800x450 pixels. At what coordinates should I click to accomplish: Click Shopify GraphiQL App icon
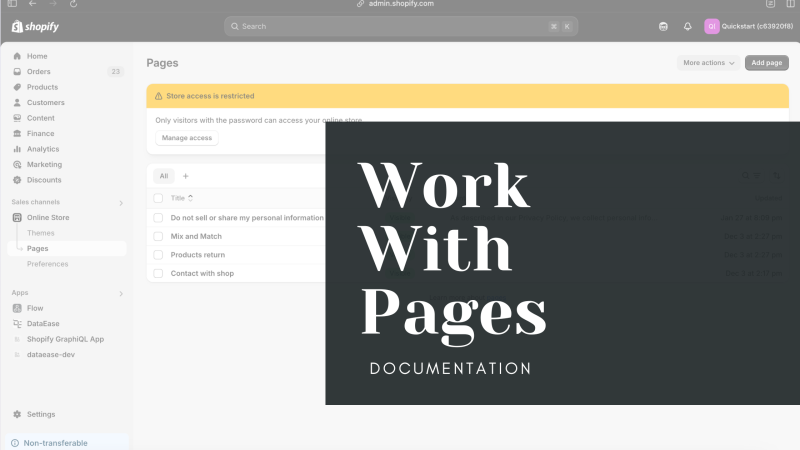[17, 339]
